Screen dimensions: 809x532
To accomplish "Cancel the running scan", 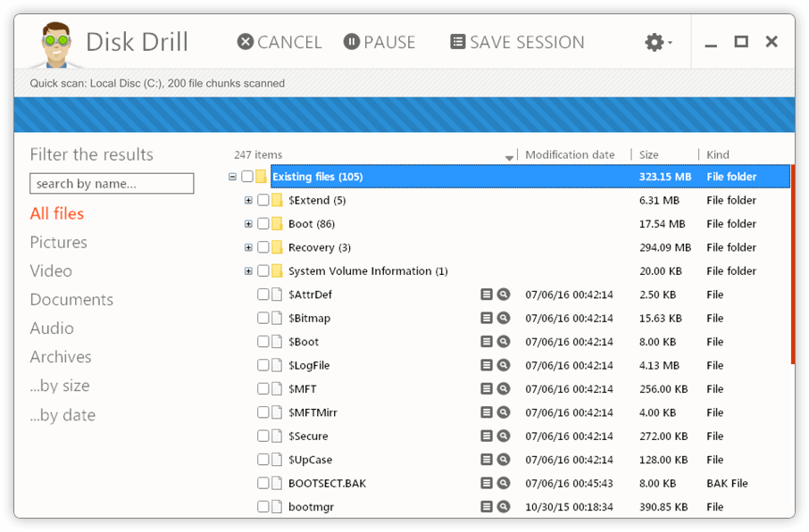I will coord(279,42).
